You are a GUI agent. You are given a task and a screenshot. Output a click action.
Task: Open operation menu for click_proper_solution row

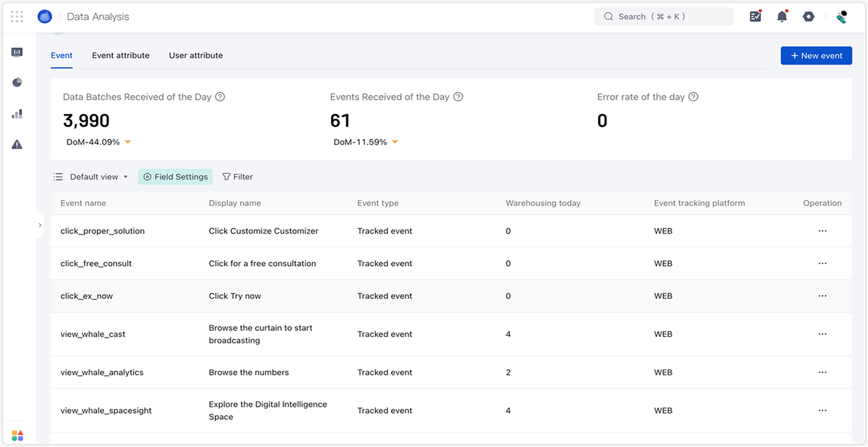[822, 231]
